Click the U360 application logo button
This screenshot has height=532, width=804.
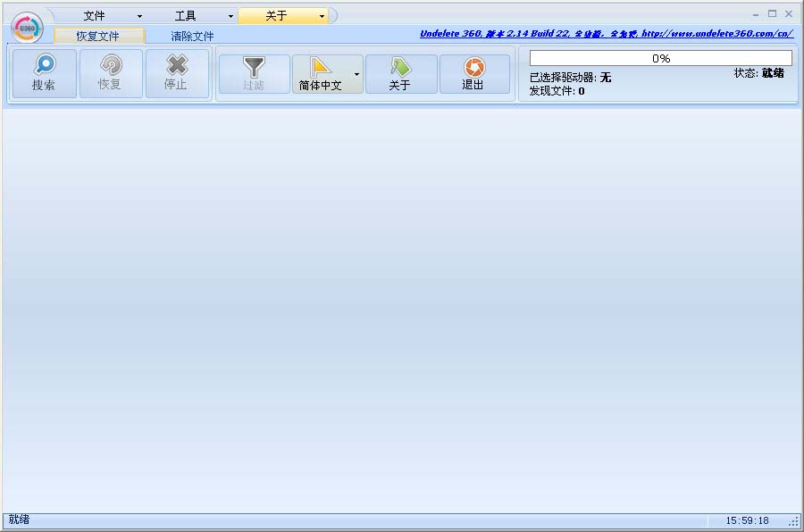[x=27, y=27]
